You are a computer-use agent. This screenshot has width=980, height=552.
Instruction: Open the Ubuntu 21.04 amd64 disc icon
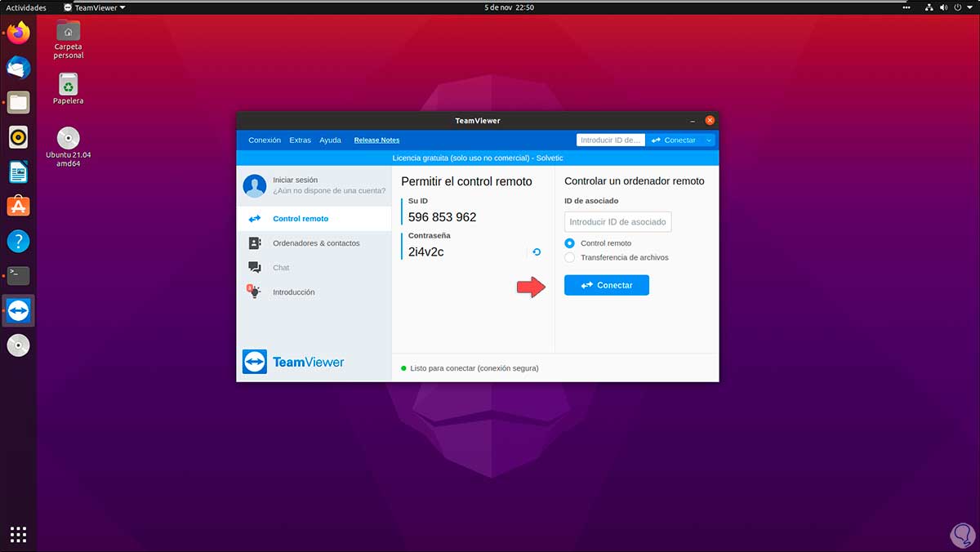point(68,147)
